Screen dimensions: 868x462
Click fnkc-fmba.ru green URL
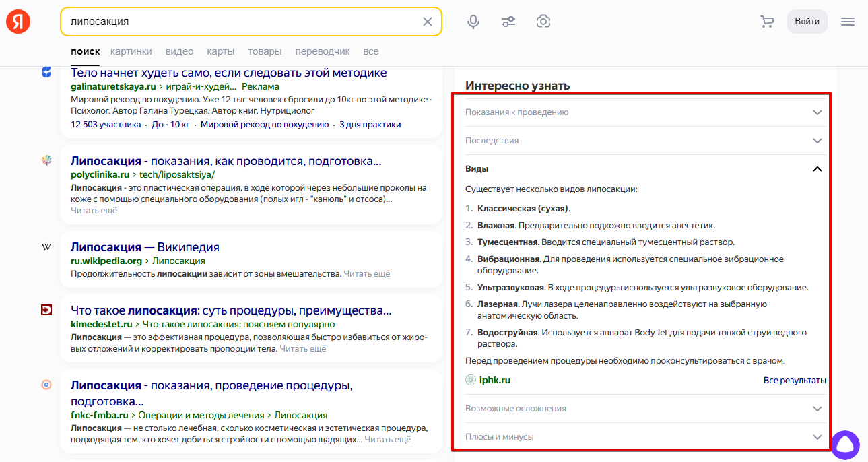(100, 416)
